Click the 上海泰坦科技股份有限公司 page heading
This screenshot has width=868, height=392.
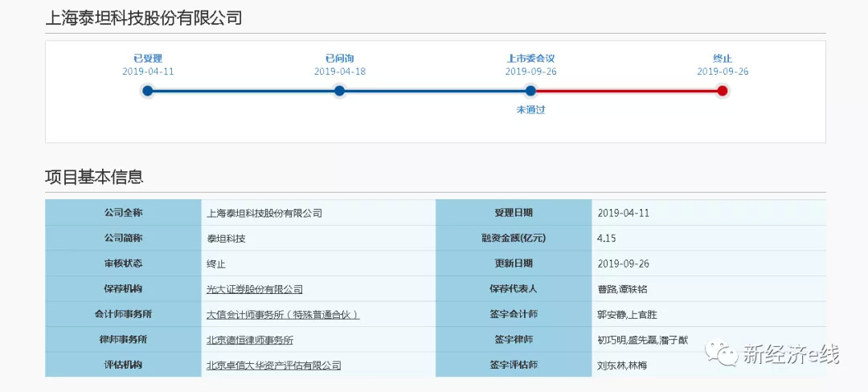tap(143, 18)
